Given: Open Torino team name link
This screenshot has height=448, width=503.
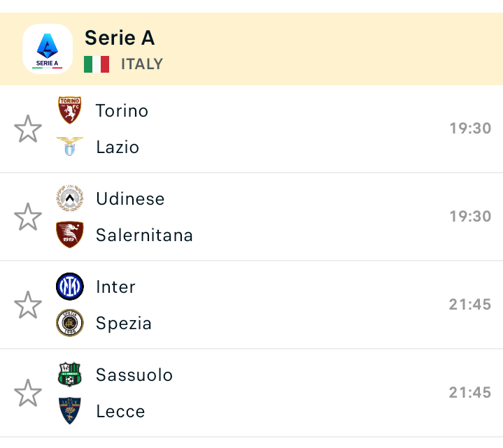Looking at the screenshot, I should pyautogui.click(x=122, y=110).
